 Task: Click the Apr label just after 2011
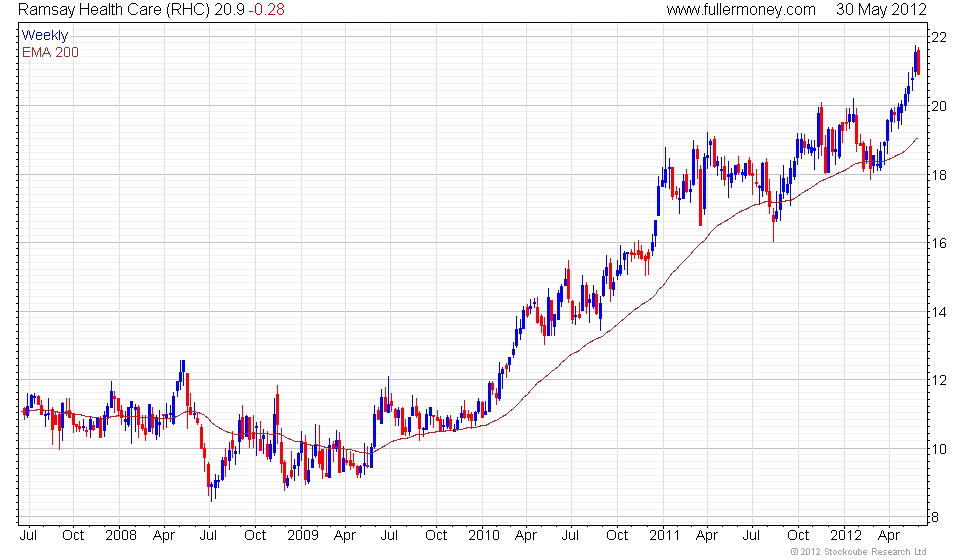(x=707, y=536)
